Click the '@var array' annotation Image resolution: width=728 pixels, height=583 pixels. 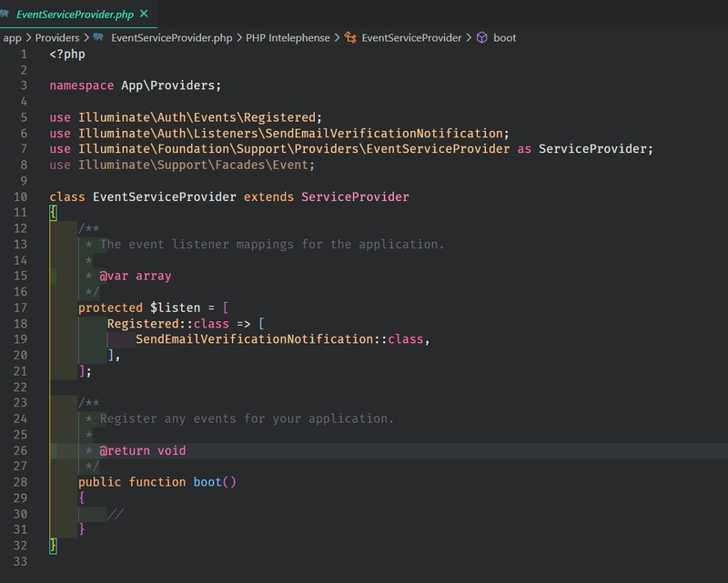pyautogui.click(x=135, y=276)
